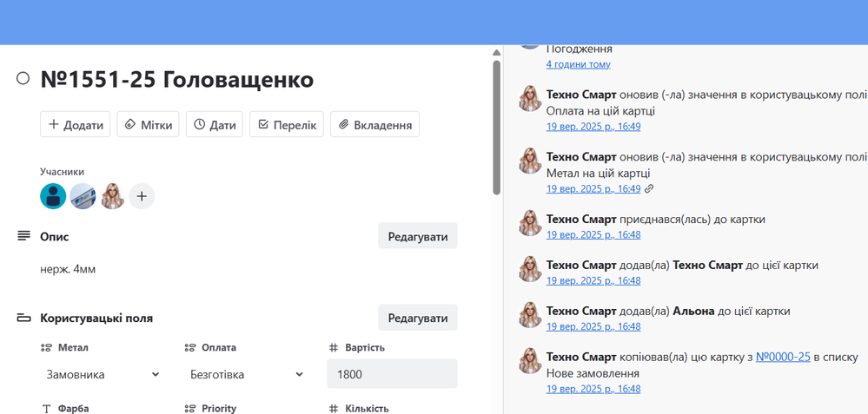Click the link icon beside the Метал timestamp
This screenshot has height=414, width=868.
pyautogui.click(x=650, y=189)
